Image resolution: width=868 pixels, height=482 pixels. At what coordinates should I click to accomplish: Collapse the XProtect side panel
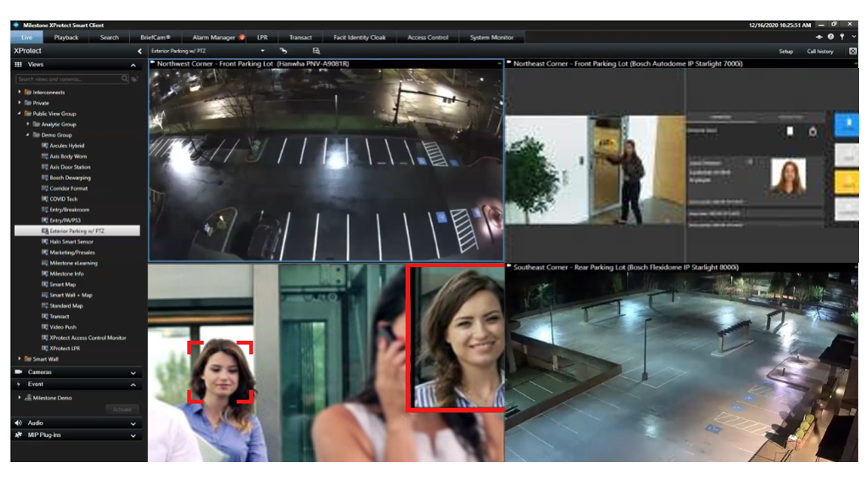click(x=139, y=51)
